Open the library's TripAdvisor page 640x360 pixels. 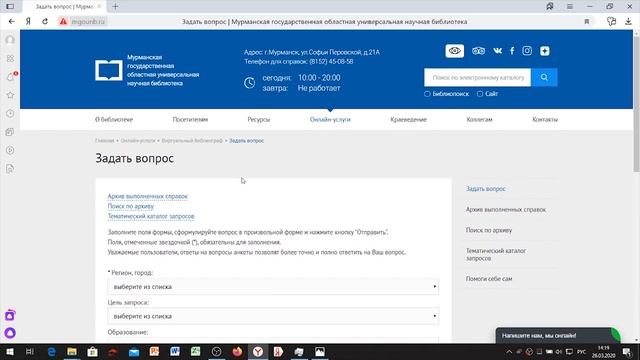(478, 51)
